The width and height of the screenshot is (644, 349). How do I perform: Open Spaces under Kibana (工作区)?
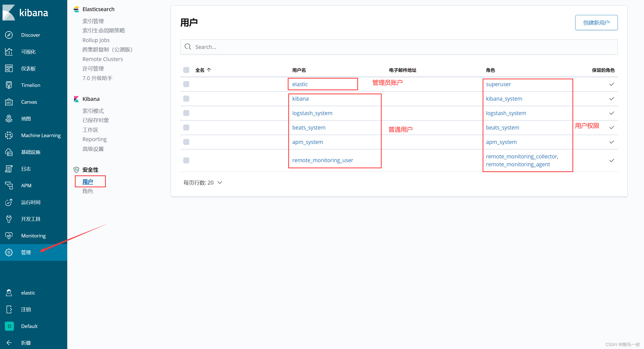[x=90, y=130]
